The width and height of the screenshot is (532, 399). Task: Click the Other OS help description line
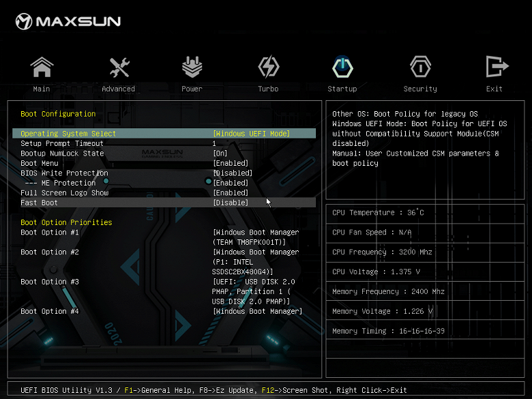[405, 114]
